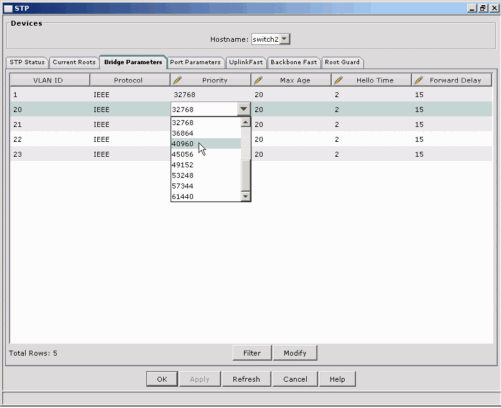Click the Filter button

[x=252, y=353]
